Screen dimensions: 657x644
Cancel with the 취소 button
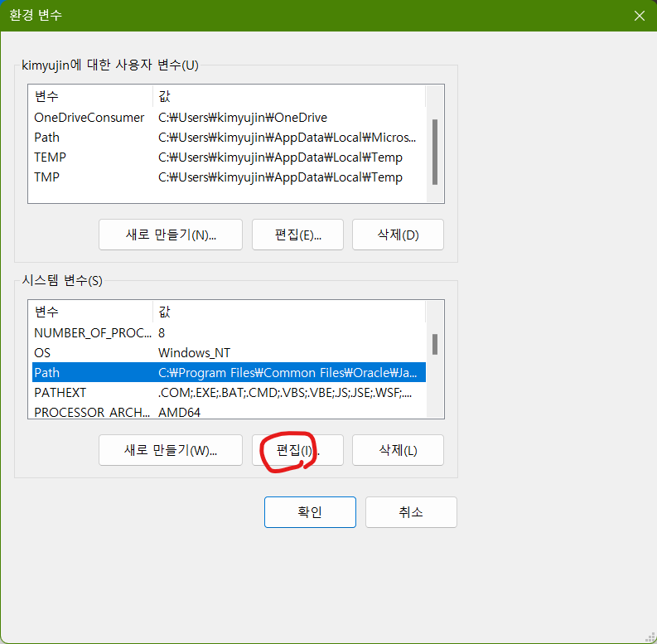coord(411,512)
